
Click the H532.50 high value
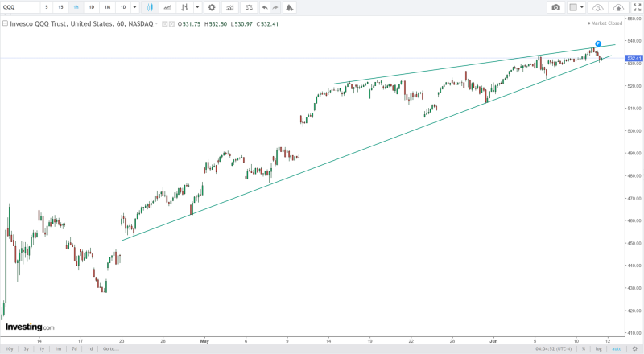[x=216, y=24]
